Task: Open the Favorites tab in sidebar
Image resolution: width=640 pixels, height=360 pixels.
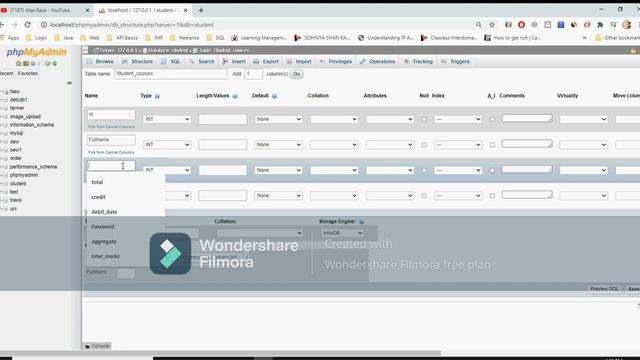Action: coord(28,73)
